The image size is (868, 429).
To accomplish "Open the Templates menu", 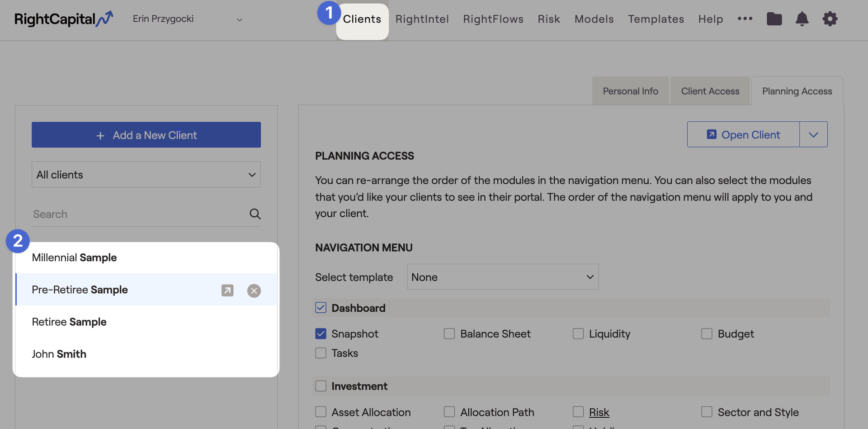I will (x=656, y=19).
